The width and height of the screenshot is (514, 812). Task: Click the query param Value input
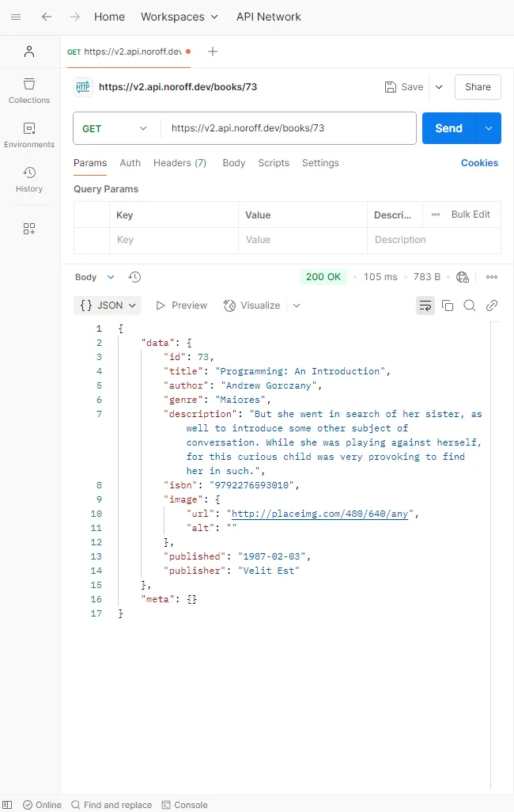303,241
